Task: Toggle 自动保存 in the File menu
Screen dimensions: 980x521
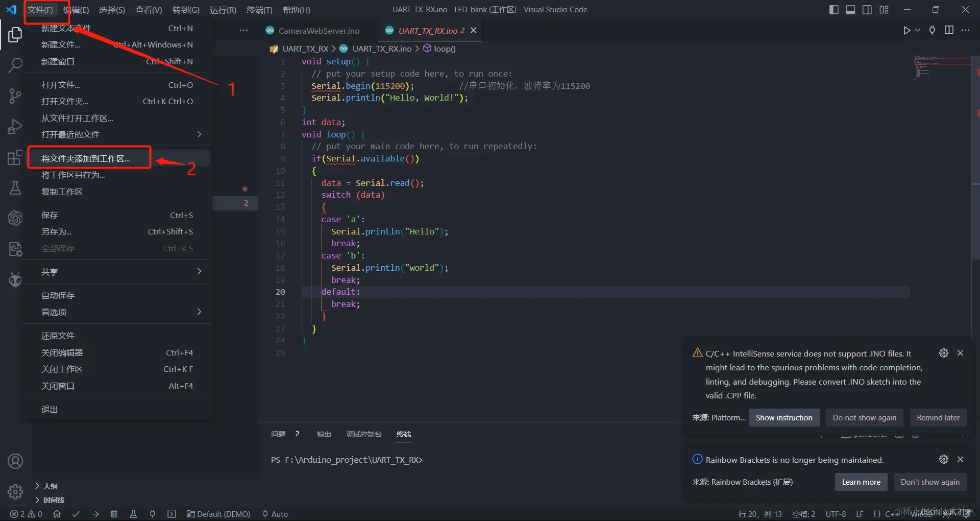Action: (x=117, y=295)
